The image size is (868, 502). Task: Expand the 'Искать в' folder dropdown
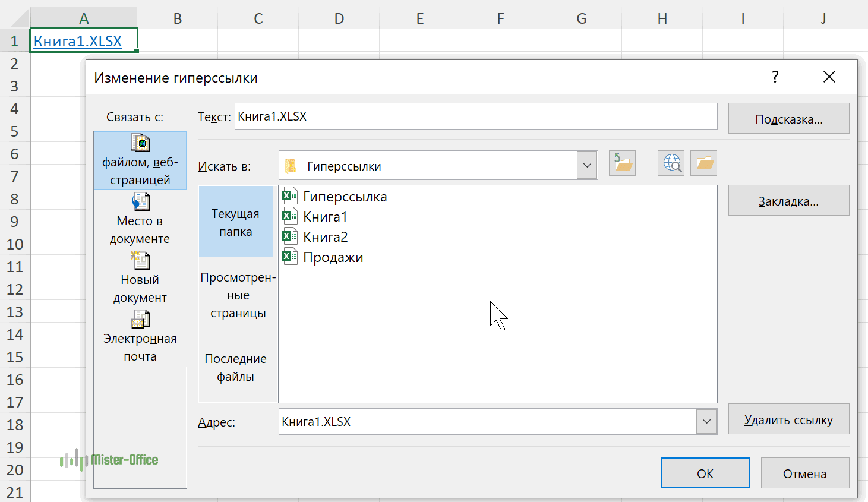(x=587, y=166)
